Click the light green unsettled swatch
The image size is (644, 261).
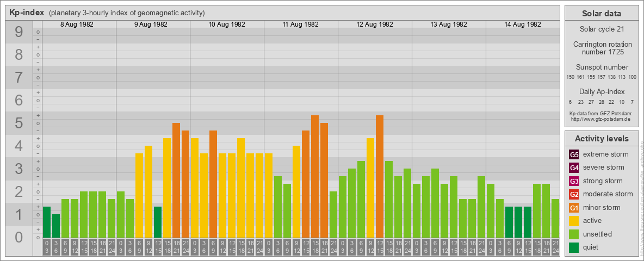(x=574, y=234)
